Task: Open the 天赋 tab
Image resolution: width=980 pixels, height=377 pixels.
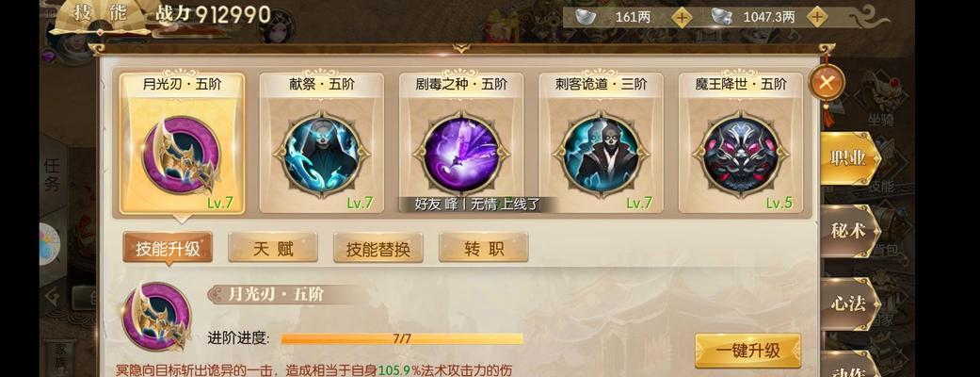Action: click(x=273, y=249)
